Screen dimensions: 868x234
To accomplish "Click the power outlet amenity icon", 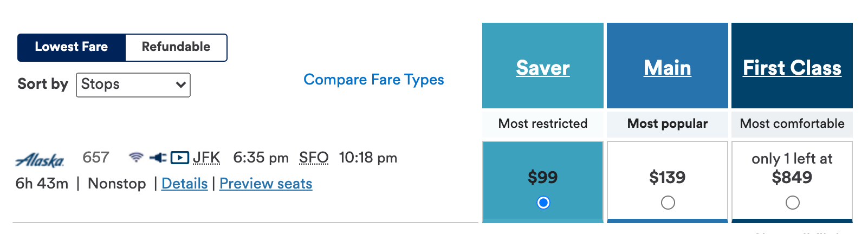I will click(158, 158).
